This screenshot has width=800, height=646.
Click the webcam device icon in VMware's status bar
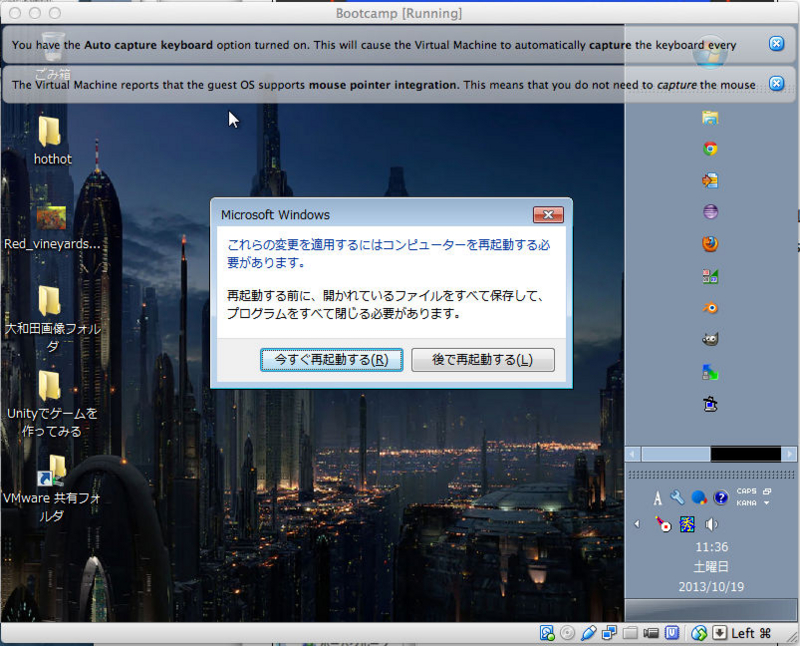tap(650, 633)
